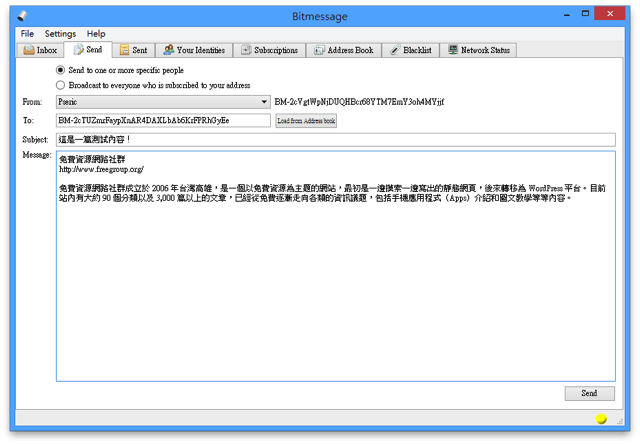Click the Blacklist tab icon
This screenshot has height=445, width=640.
click(x=395, y=50)
